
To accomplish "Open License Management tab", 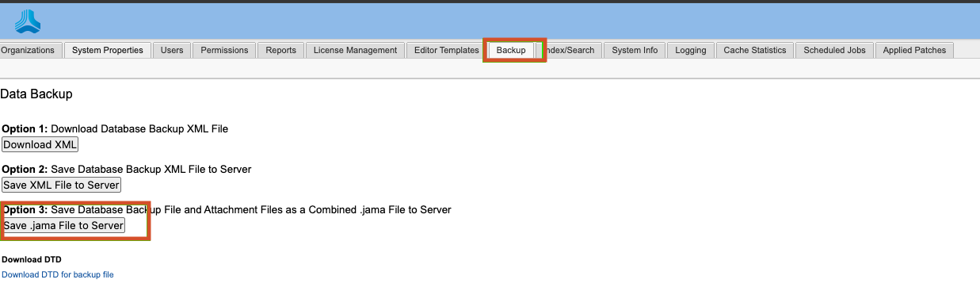I will coord(355,50).
